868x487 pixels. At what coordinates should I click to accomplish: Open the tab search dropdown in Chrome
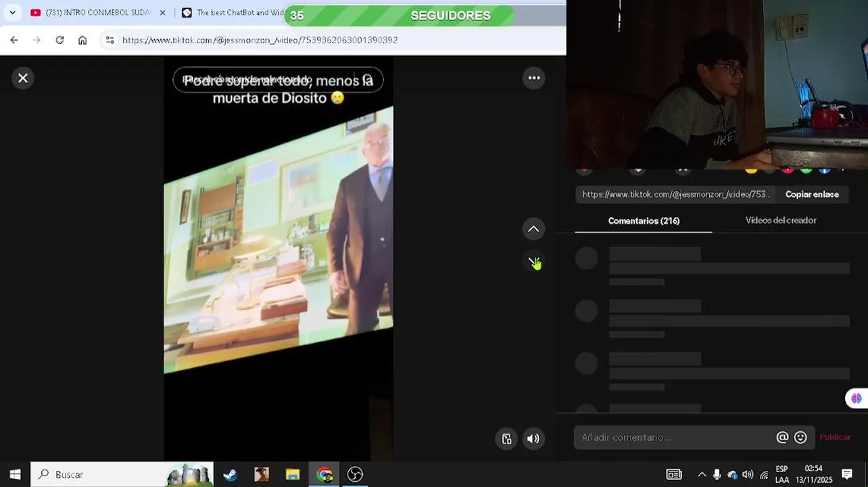pyautogui.click(x=12, y=13)
